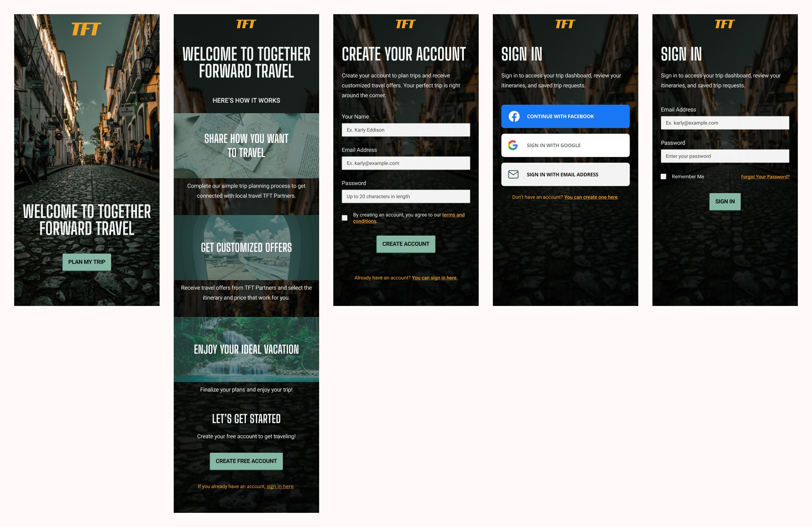Click PLAN MY TRIP button on splash screen

pos(87,260)
